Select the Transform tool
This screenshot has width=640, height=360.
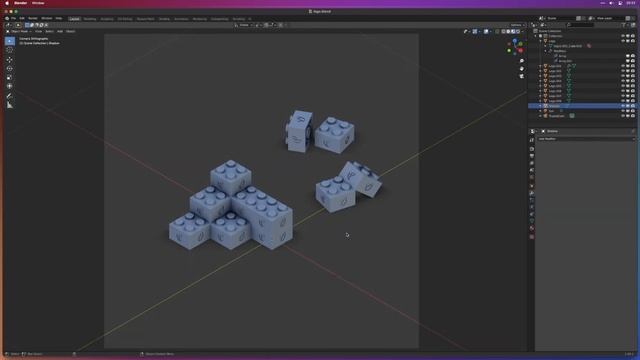[x=10, y=87]
